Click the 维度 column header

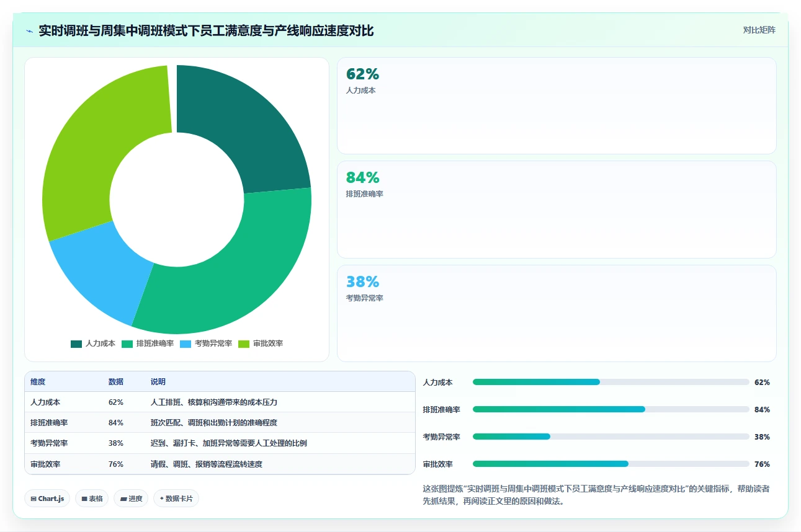coord(38,382)
